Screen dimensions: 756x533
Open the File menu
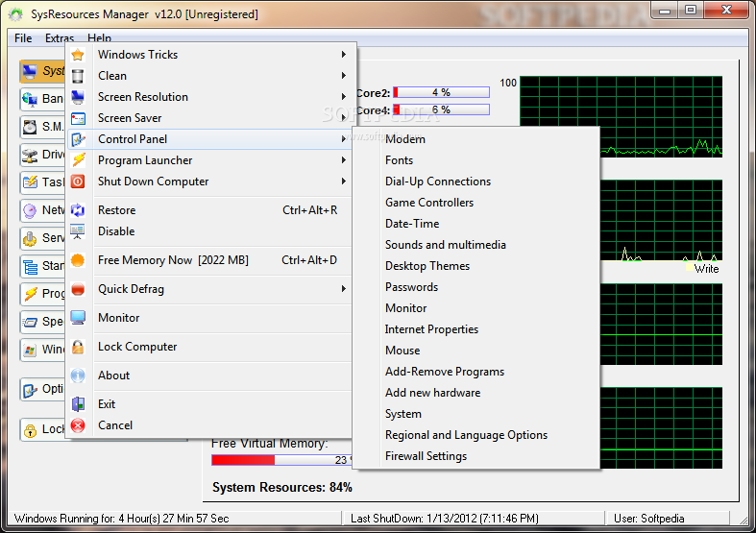(x=23, y=38)
